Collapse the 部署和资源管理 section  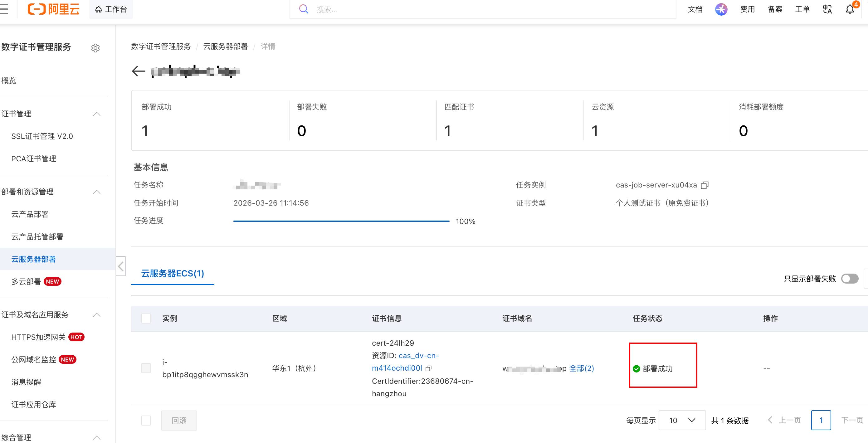(96, 192)
